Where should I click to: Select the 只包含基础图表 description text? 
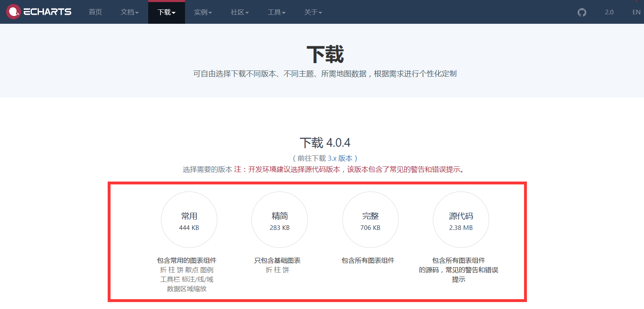(x=278, y=260)
